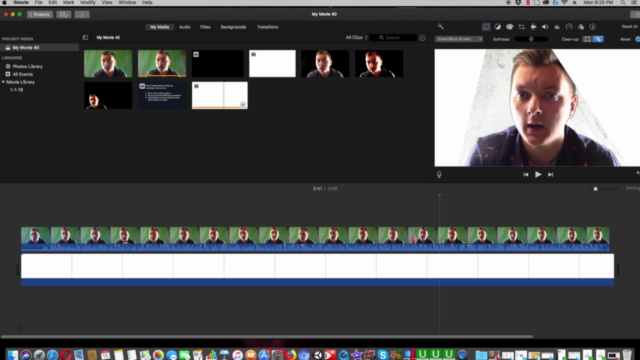This screenshot has width=640, height=360.
Task: Select All Events in sidebar
Action: 22,74
